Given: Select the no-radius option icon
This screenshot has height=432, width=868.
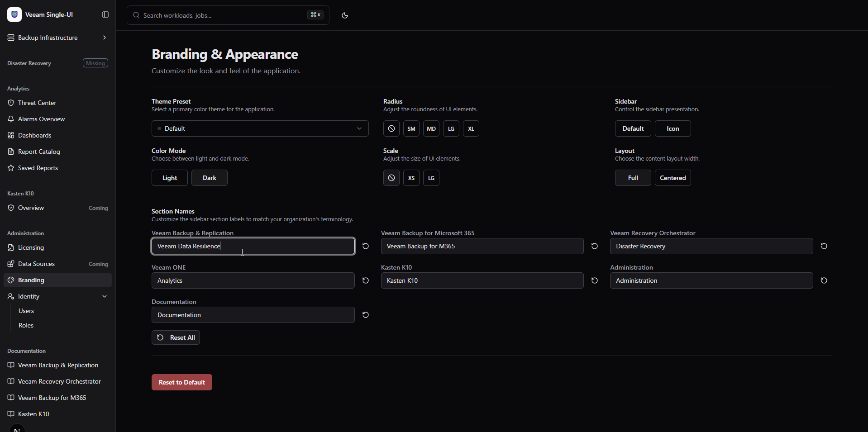Looking at the screenshot, I should pos(391,128).
